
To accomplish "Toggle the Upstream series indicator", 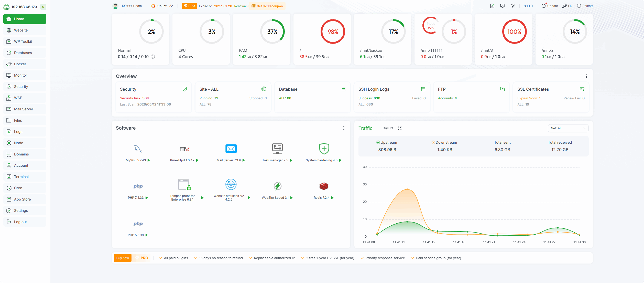I will [378, 142].
